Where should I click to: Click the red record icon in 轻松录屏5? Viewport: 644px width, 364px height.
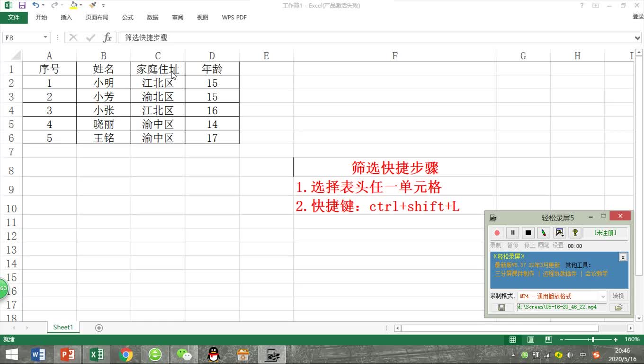click(x=497, y=233)
